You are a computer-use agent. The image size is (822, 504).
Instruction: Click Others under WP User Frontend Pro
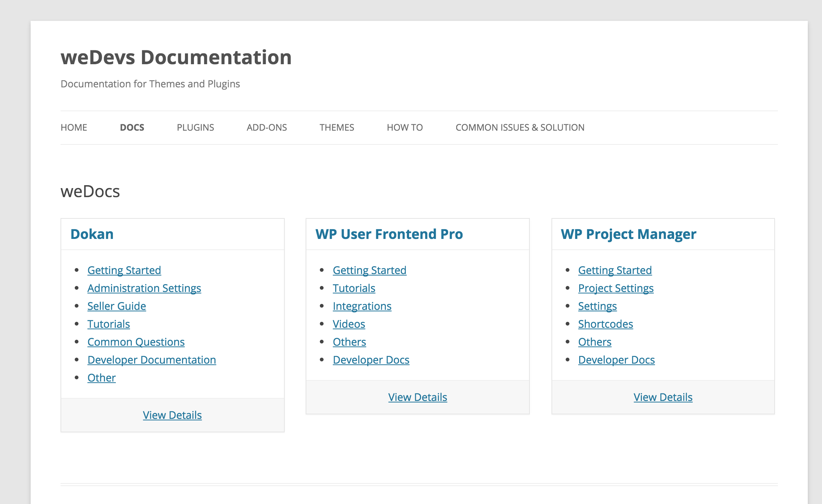tap(349, 342)
